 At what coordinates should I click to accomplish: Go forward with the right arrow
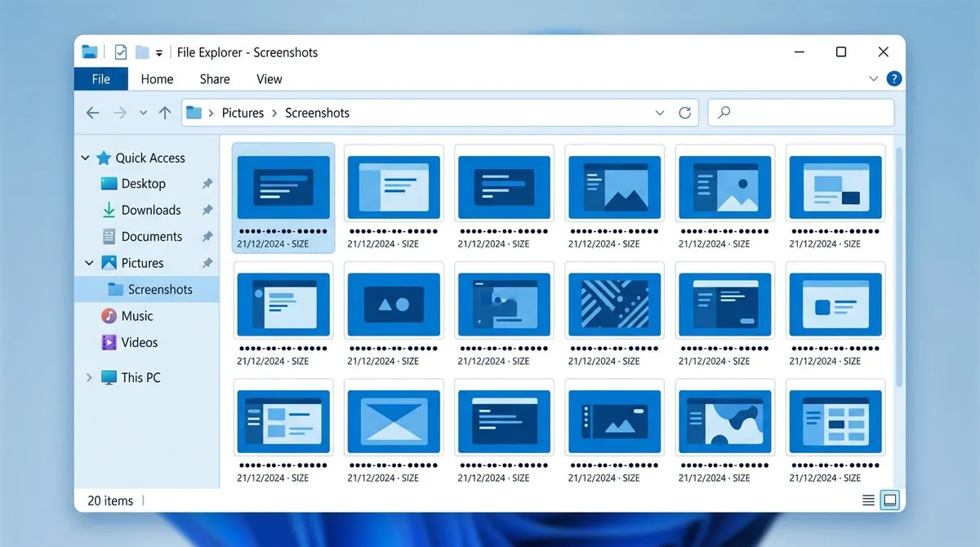tap(120, 113)
